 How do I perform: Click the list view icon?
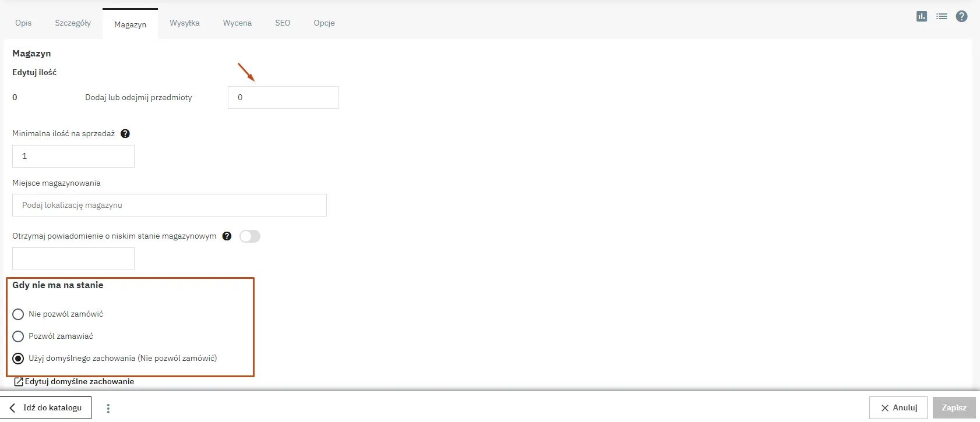point(942,16)
